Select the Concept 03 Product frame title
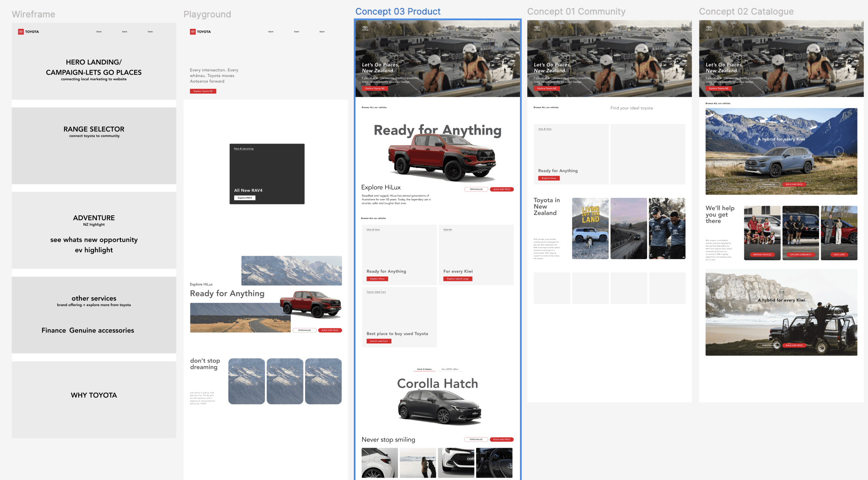This screenshot has height=480, width=868. click(x=398, y=11)
